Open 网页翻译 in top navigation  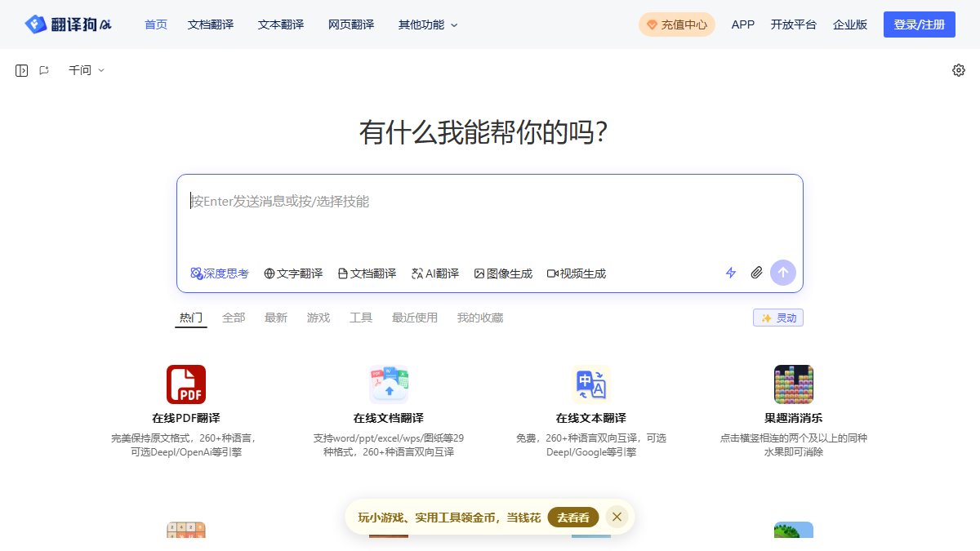click(351, 24)
